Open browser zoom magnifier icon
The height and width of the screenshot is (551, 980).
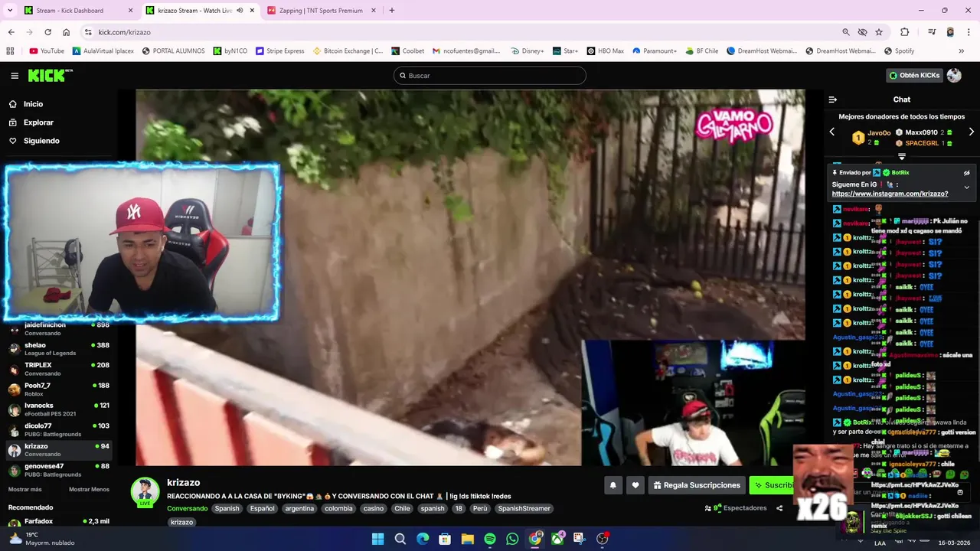[845, 32]
